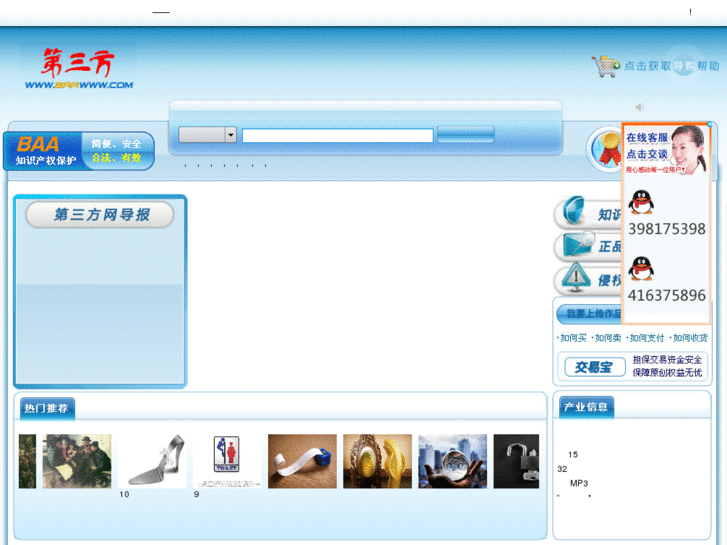Open the 如何收货 help link
This screenshot has width=727, height=545.
[x=689, y=338]
